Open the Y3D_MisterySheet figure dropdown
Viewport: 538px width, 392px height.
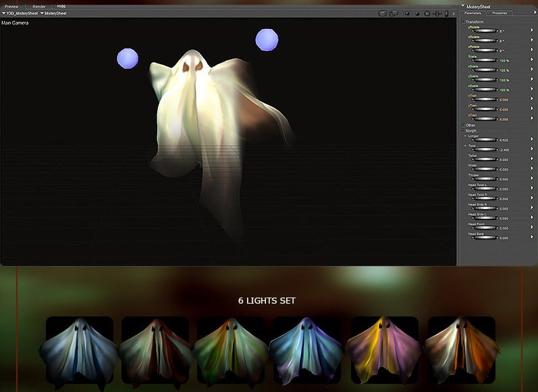(x=20, y=13)
